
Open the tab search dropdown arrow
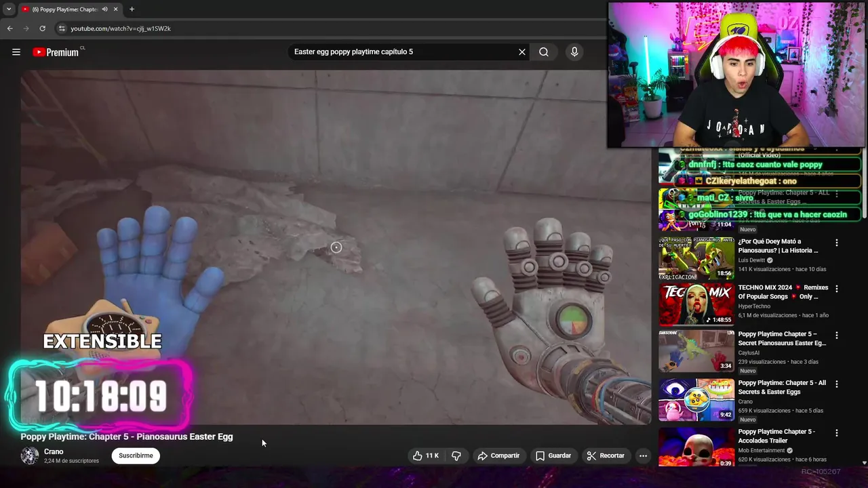9,9
